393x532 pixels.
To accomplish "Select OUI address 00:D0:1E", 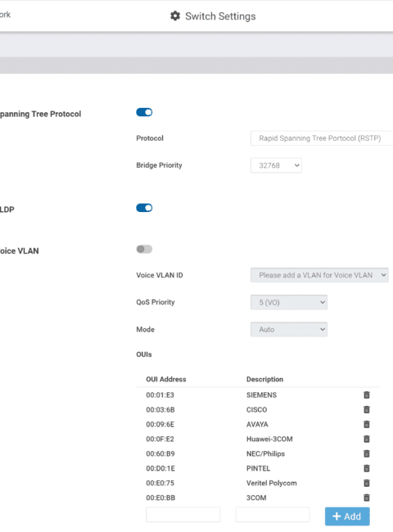I will coord(160,468).
